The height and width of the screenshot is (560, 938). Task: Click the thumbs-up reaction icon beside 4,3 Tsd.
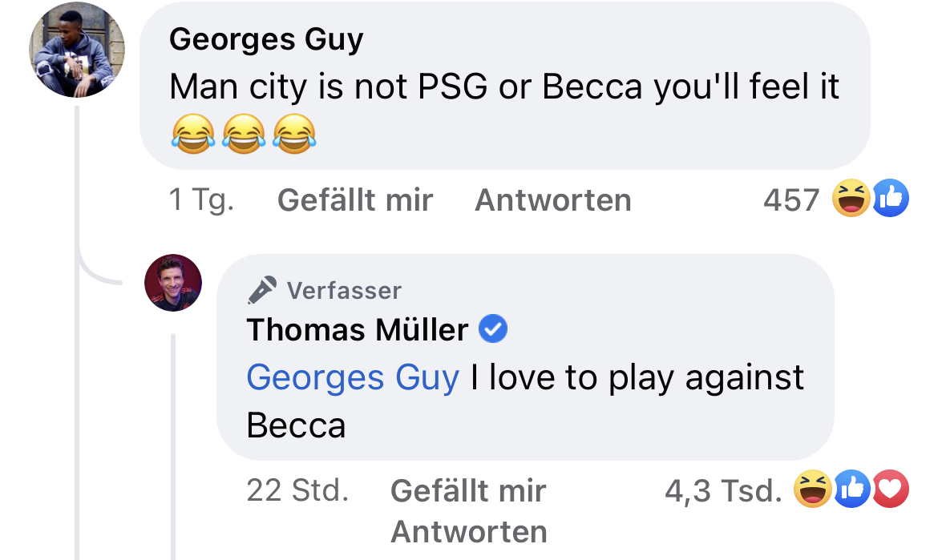point(851,489)
